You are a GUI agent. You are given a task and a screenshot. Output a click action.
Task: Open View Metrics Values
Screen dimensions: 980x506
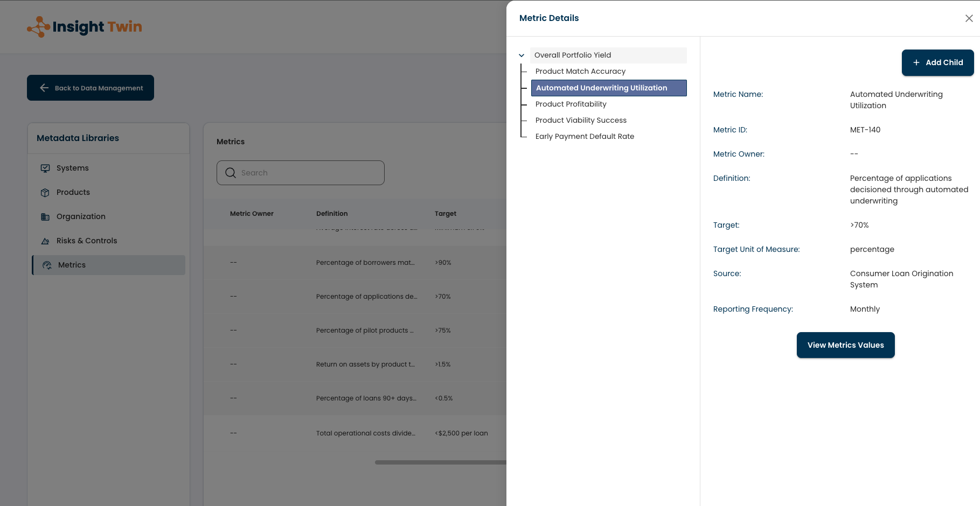point(845,346)
